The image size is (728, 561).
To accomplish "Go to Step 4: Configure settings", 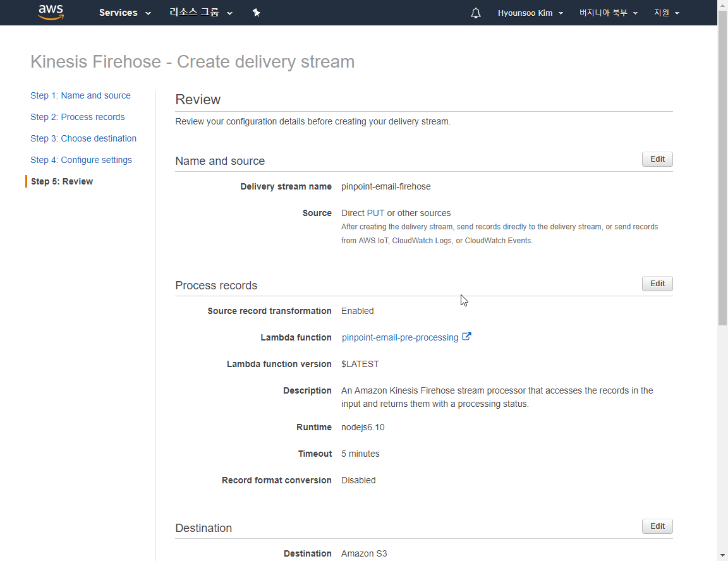I will (82, 160).
